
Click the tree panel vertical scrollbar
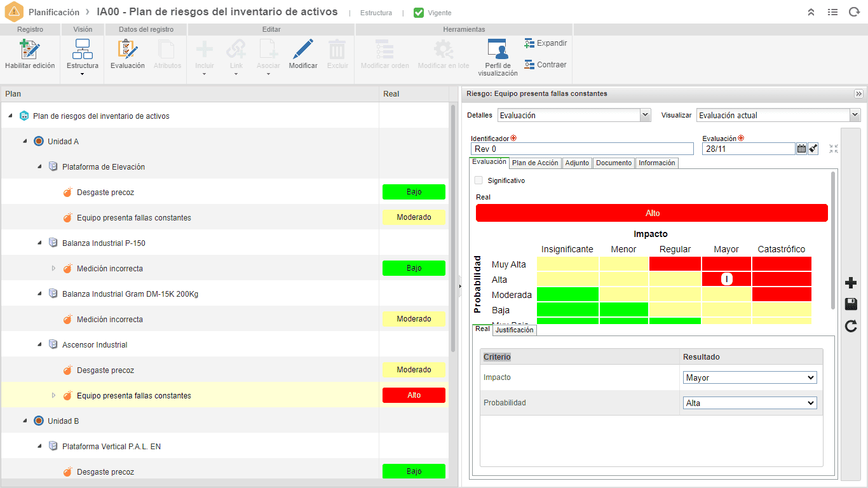point(453,229)
